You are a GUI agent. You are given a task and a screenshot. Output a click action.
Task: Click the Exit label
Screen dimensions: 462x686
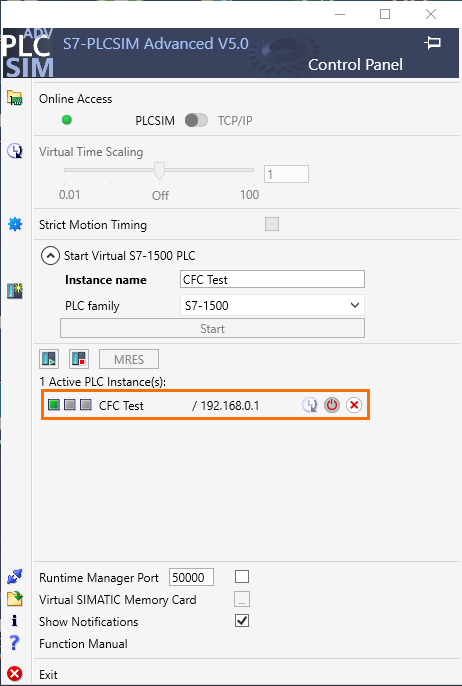click(x=48, y=674)
